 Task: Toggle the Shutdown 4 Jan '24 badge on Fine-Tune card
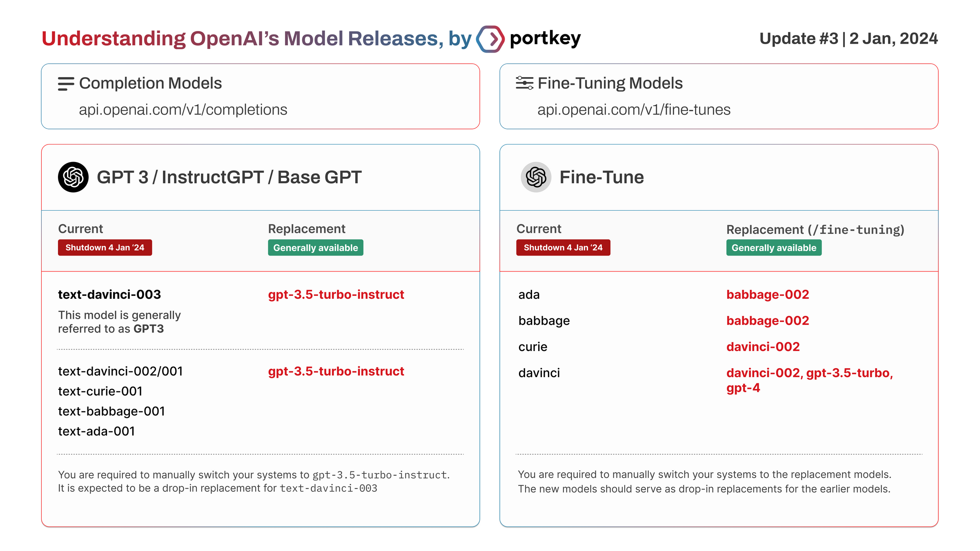[563, 247]
